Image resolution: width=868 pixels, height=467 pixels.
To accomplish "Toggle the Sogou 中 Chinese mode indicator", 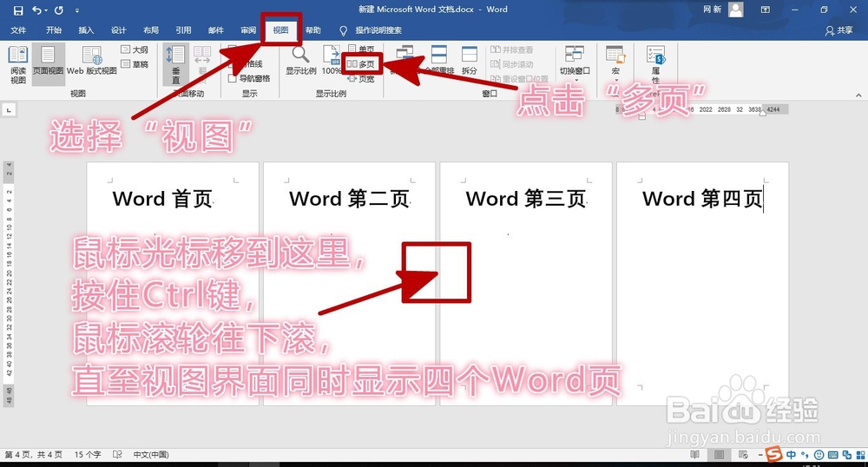I will tap(791, 455).
